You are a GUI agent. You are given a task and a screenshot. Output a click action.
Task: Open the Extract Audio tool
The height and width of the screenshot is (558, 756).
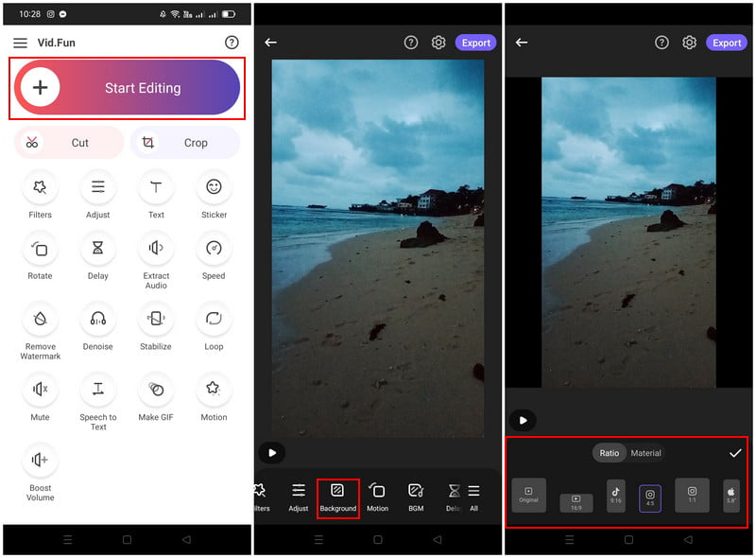(156, 248)
